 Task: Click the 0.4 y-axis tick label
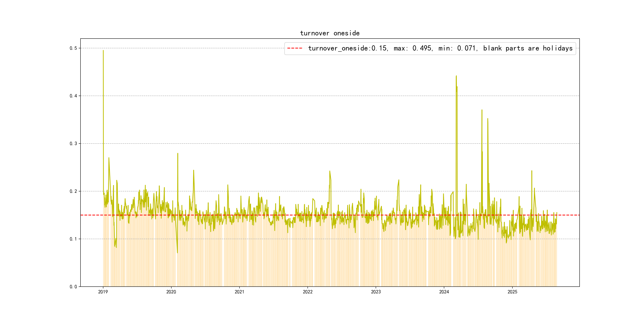(x=73, y=96)
